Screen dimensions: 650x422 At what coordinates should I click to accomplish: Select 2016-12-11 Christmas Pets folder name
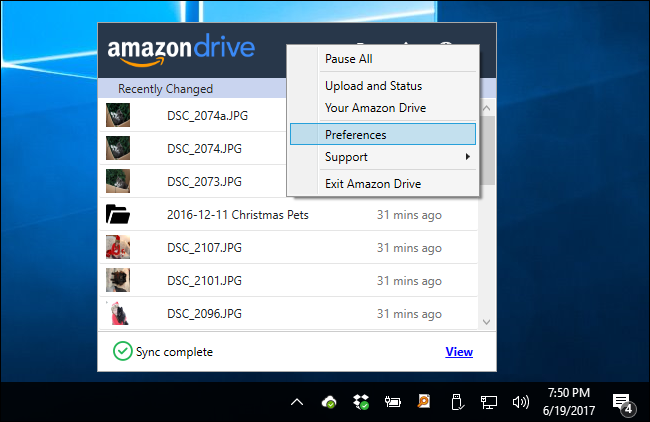click(238, 215)
